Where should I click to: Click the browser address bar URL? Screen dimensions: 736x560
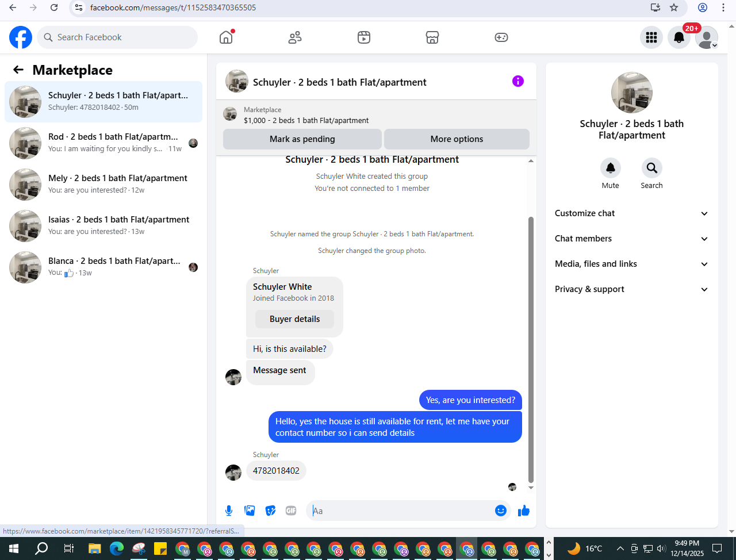click(173, 7)
